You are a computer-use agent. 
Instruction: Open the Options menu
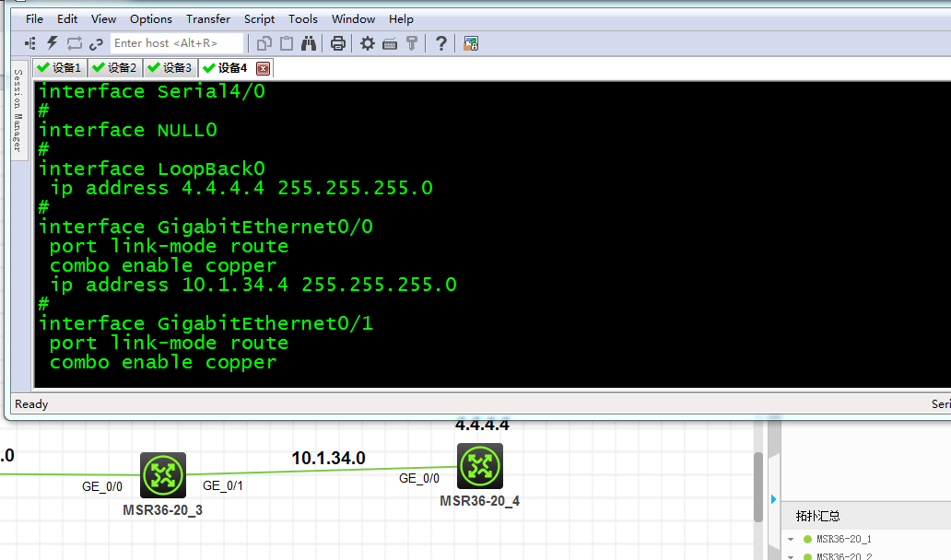[151, 18]
